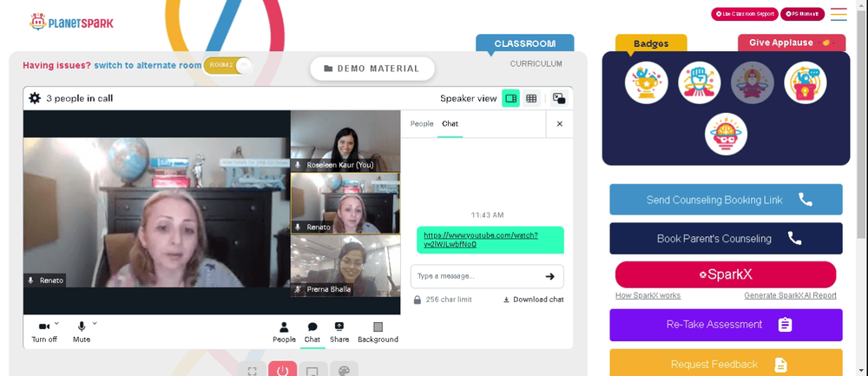Open the People panel from the bottom toolbar
This screenshot has height=376, width=868.
(284, 333)
